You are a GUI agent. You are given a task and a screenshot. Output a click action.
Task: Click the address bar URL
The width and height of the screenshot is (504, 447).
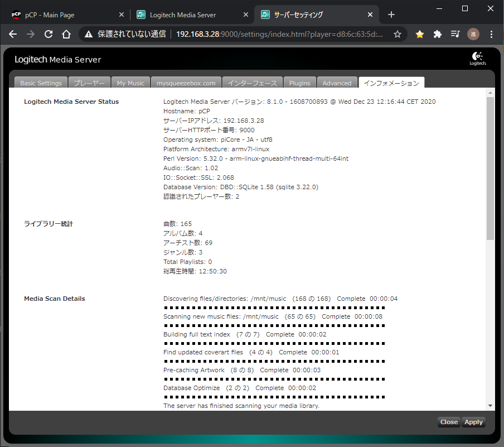(x=279, y=34)
